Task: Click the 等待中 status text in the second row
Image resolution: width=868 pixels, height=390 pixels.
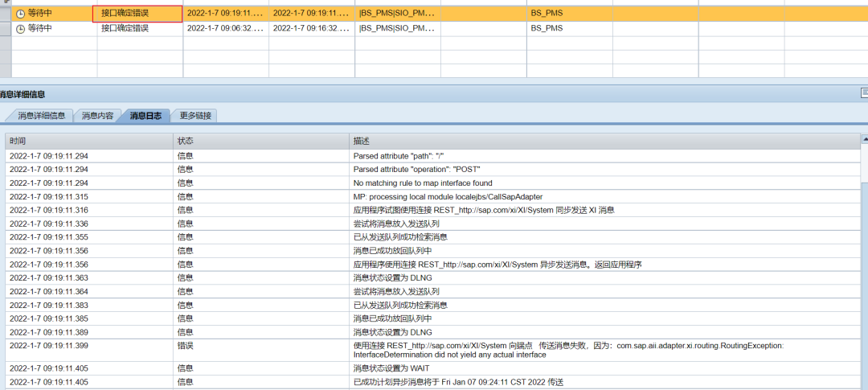Action: point(39,28)
